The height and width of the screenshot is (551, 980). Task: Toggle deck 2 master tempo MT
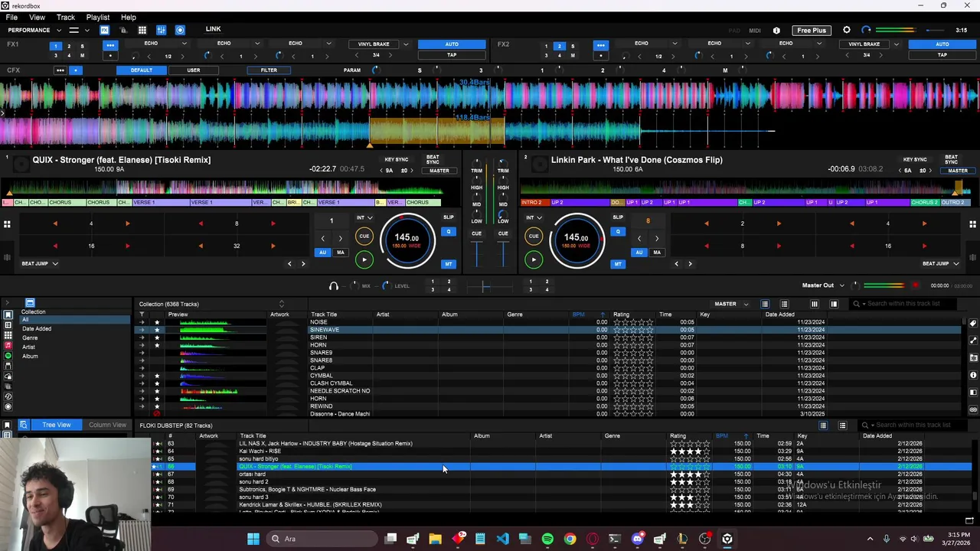click(x=618, y=264)
